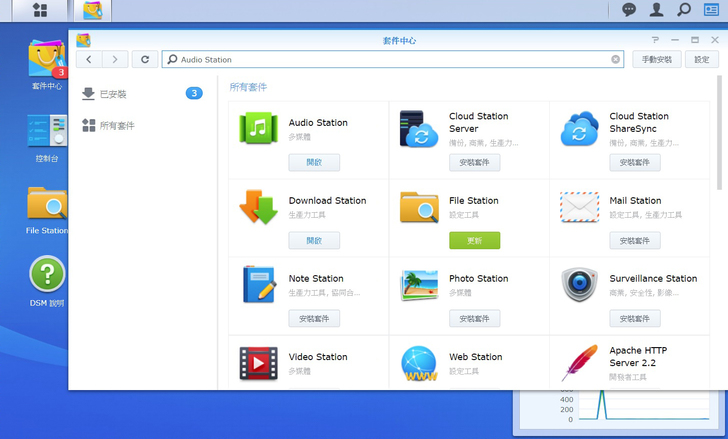Open 手動安裝 manual install
The height and width of the screenshot is (439, 728).
pos(656,59)
